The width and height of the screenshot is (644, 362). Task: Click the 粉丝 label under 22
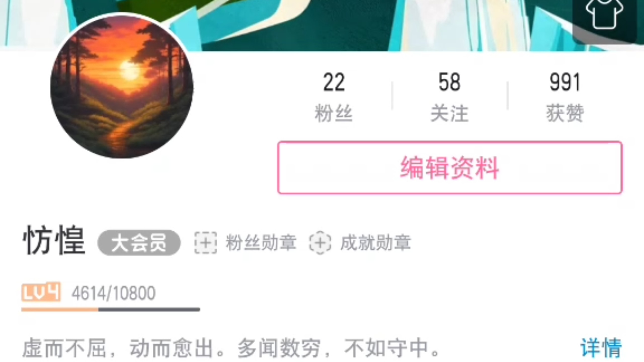click(x=334, y=113)
